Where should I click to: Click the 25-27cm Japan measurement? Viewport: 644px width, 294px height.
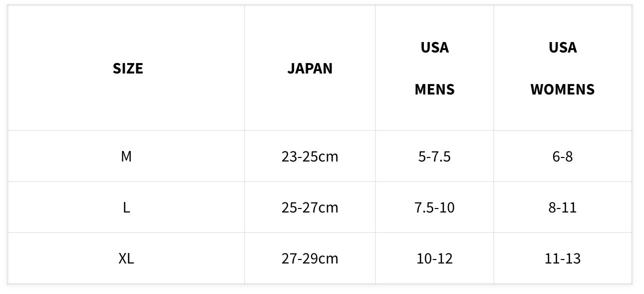point(310,207)
